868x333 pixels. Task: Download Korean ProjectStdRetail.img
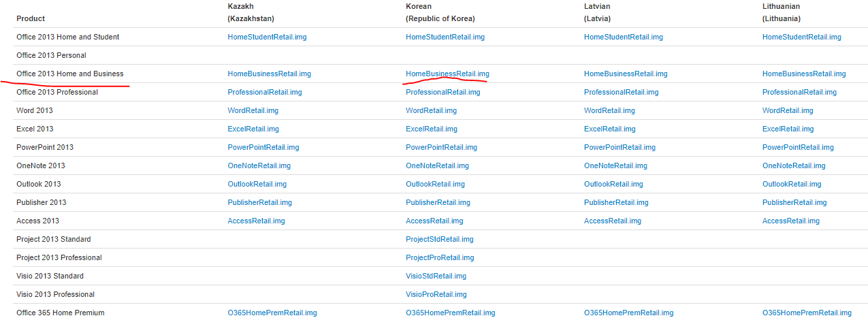click(x=440, y=239)
